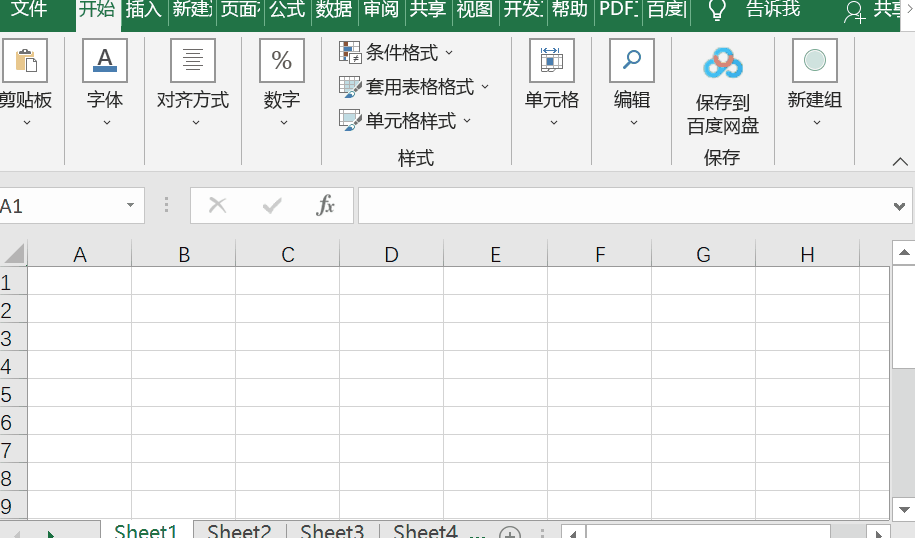
Task: Switch to the Data (数据) tab
Action: tap(334, 9)
